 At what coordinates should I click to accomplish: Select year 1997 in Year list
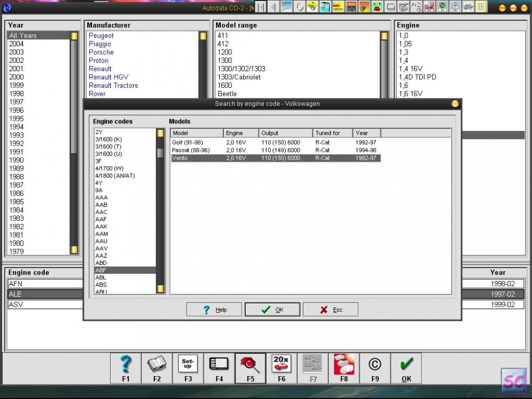tap(38, 102)
